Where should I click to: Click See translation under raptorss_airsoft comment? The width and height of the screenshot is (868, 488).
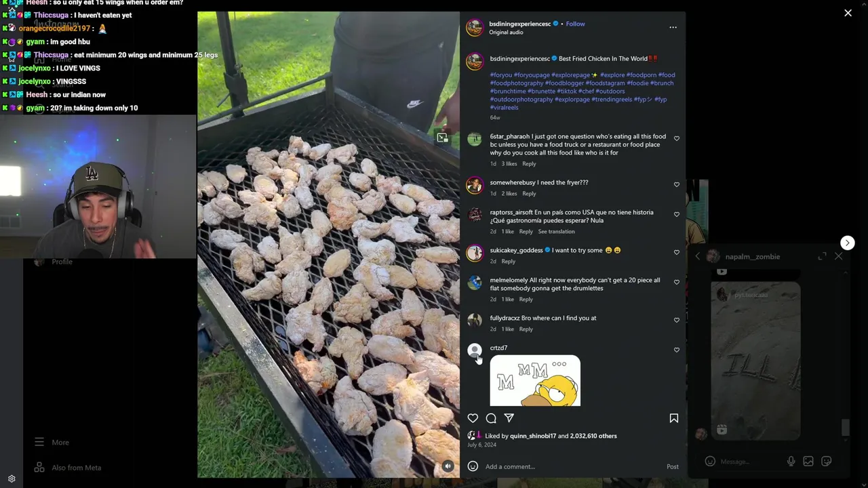pos(556,232)
